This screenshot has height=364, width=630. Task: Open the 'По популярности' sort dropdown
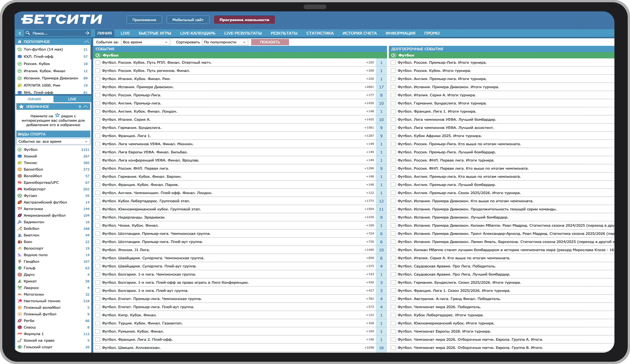224,42
